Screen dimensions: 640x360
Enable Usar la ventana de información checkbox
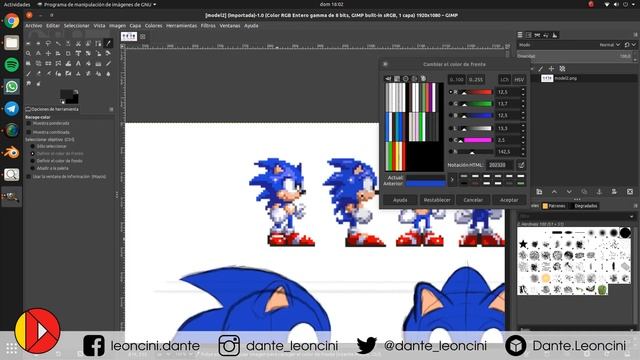click(x=29, y=177)
